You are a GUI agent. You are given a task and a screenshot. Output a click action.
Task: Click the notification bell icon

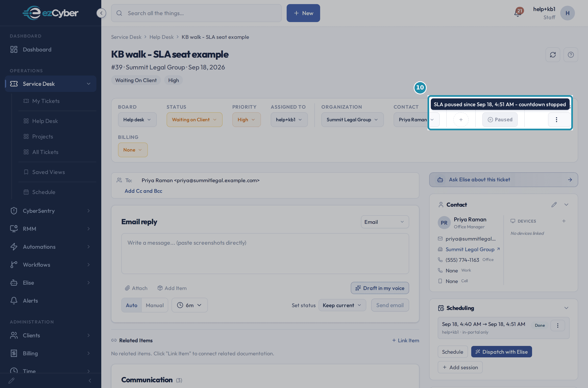(x=518, y=13)
